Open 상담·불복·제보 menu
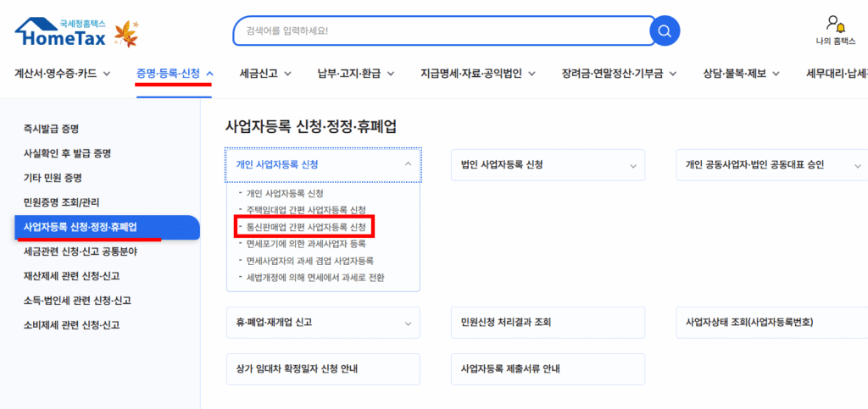This screenshot has width=868, height=409. 735,74
